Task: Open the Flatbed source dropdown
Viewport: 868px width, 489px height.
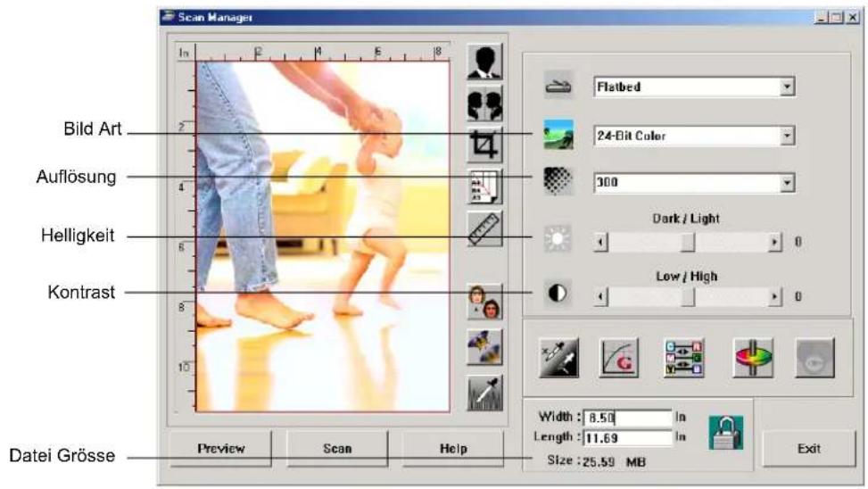Action: pos(787,87)
